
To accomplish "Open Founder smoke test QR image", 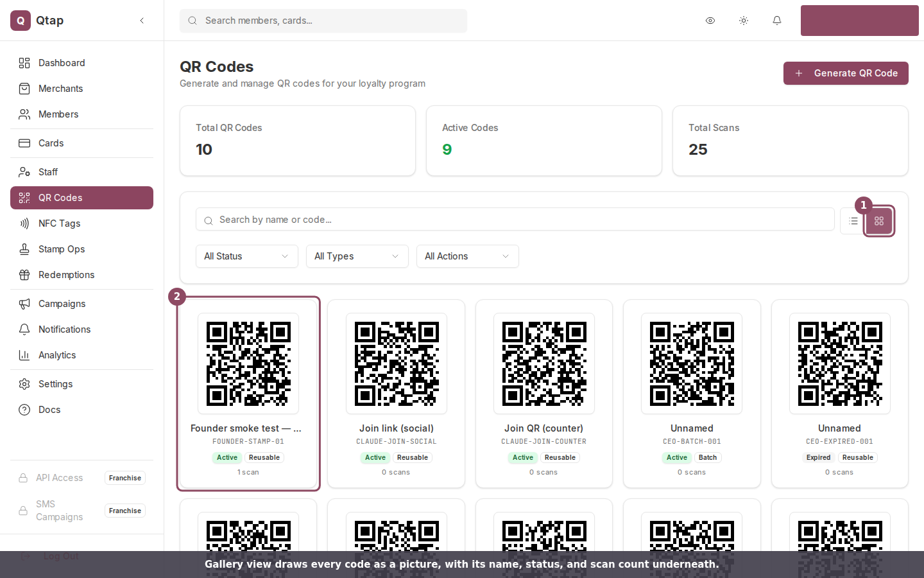I will tap(248, 363).
